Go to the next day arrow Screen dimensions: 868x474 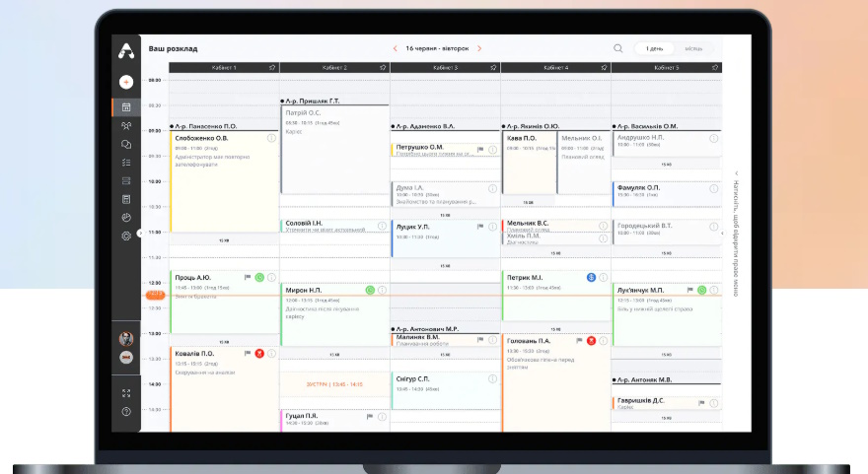tap(479, 48)
